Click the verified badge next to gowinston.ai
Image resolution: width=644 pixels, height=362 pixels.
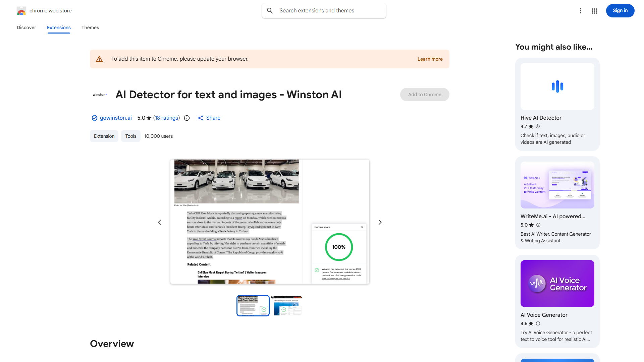(x=95, y=118)
